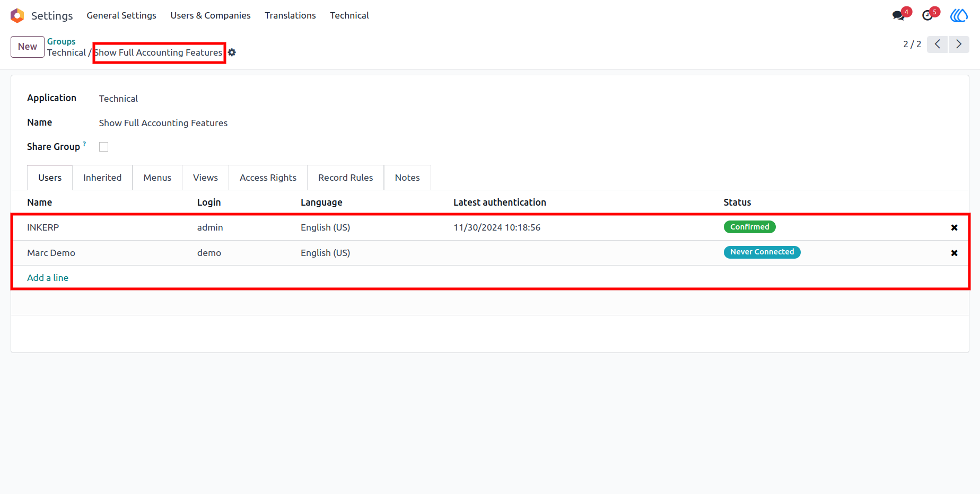This screenshot has height=494, width=980.
Task: Click the New button
Action: (28, 47)
